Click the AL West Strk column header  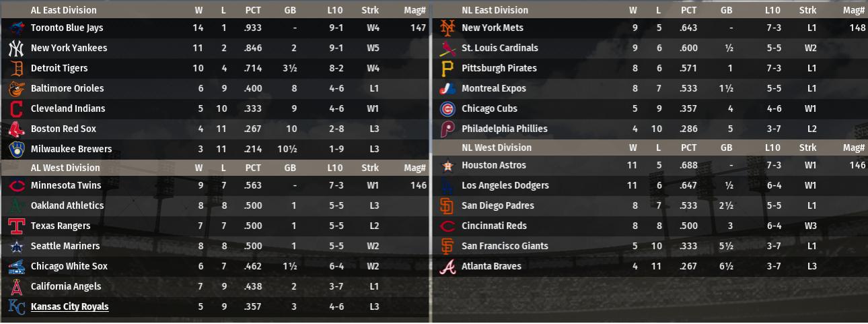(369, 168)
